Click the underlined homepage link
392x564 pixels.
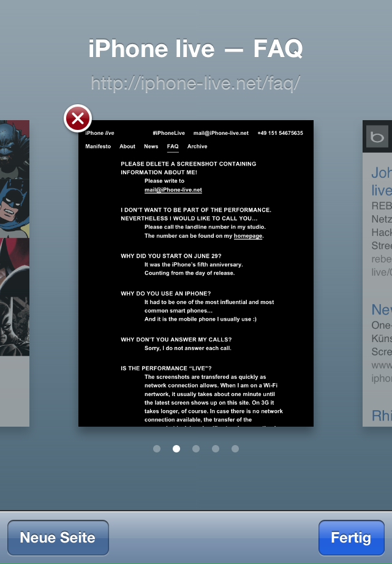tap(248, 236)
